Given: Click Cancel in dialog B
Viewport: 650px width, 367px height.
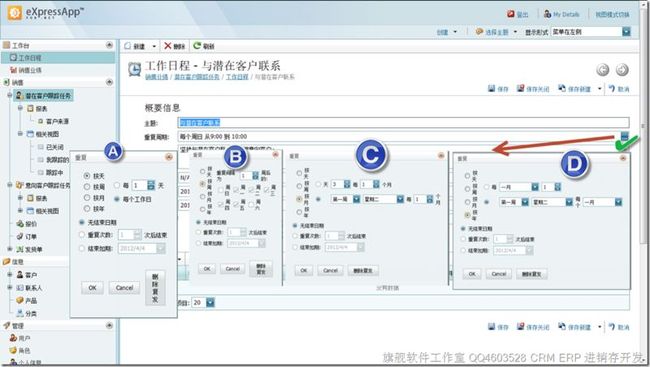Looking at the screenshot, I should 233,269.
